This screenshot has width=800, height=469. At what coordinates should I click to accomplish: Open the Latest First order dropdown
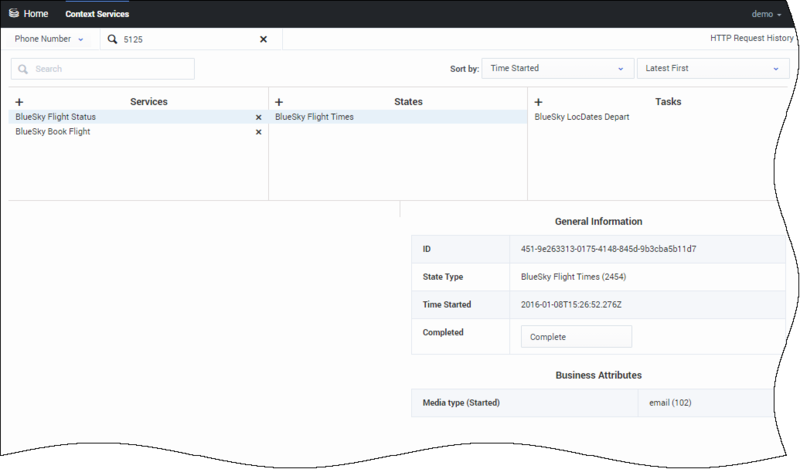click(x=713, y=68)
